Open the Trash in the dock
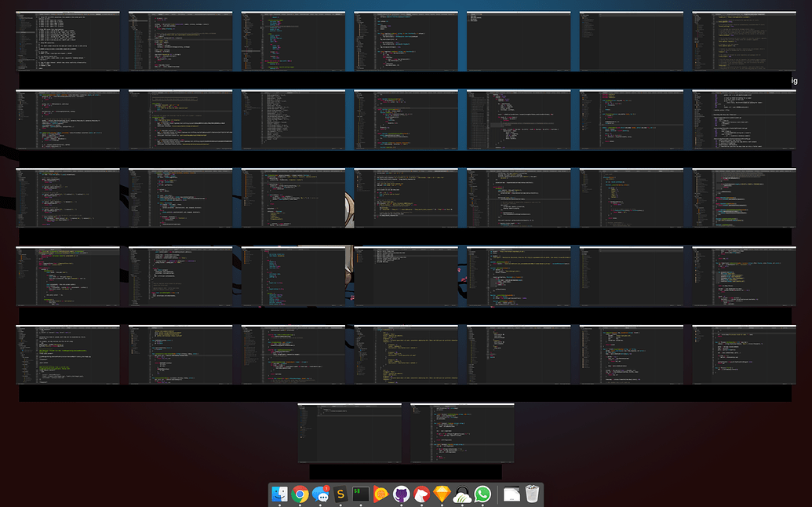 pyautogui.click(x=533, y=494)
